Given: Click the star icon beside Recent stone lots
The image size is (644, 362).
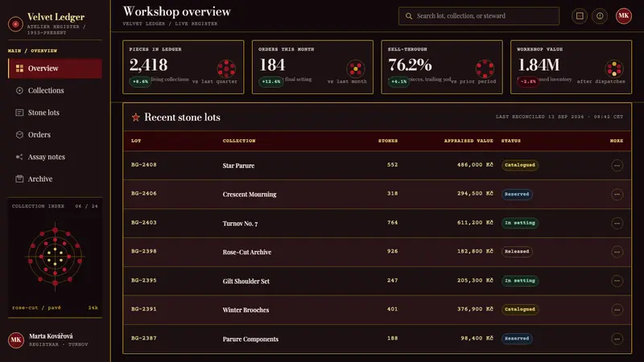Looking at the screenshot, I should click(135, 117).
